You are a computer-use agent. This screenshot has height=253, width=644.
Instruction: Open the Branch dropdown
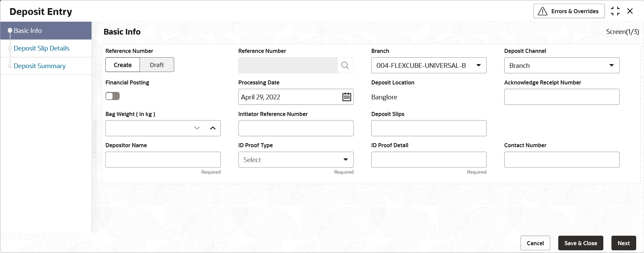(x=429, y=65)
